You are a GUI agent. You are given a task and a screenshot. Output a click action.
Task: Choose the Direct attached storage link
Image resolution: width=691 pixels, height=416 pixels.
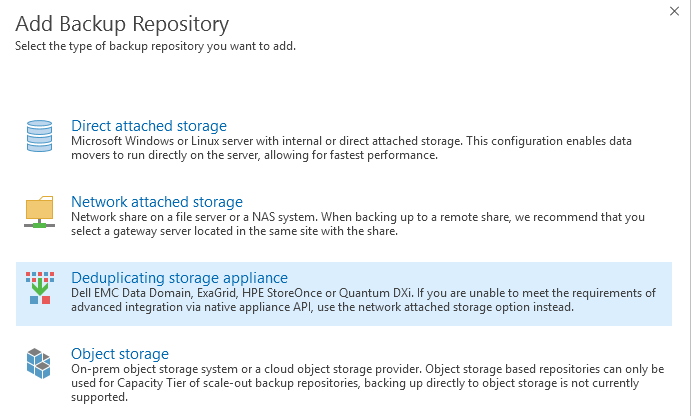click(149, 126)
